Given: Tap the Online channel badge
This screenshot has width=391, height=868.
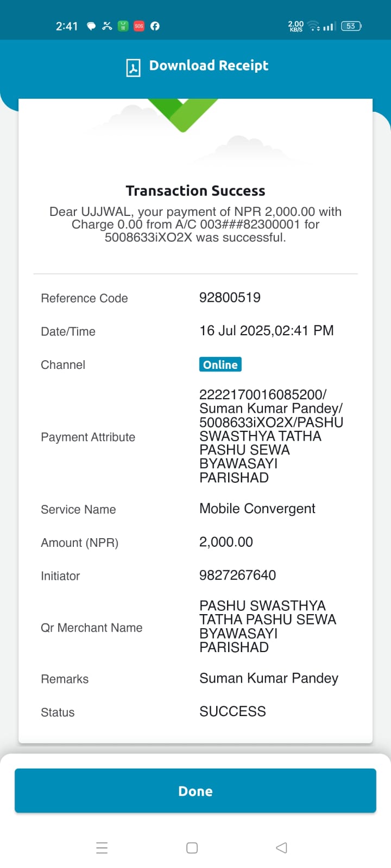Looking at the screenshot, I should coord(220,365).
